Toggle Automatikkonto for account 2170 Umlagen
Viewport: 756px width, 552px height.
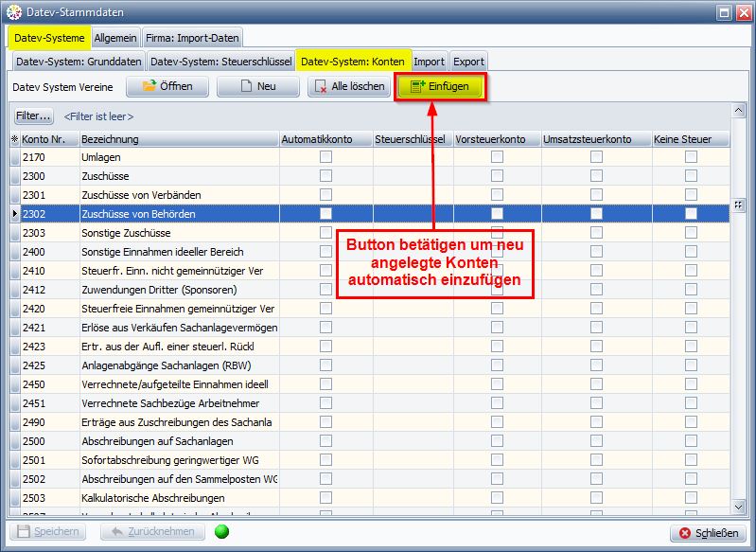[x=325, y=157]
